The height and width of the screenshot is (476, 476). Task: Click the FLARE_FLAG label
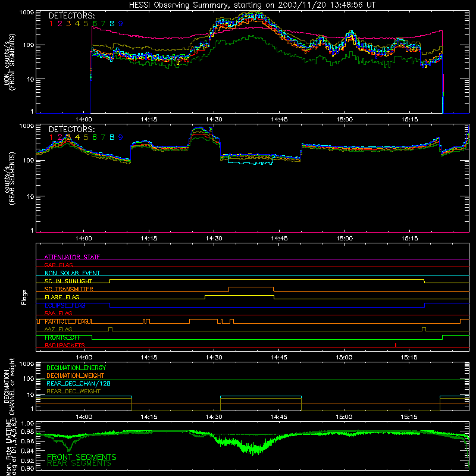click(x=62, y=297)
